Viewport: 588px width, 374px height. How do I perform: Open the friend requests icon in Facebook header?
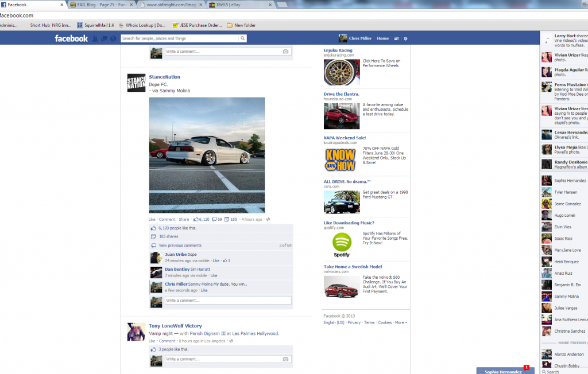point(95,38)
